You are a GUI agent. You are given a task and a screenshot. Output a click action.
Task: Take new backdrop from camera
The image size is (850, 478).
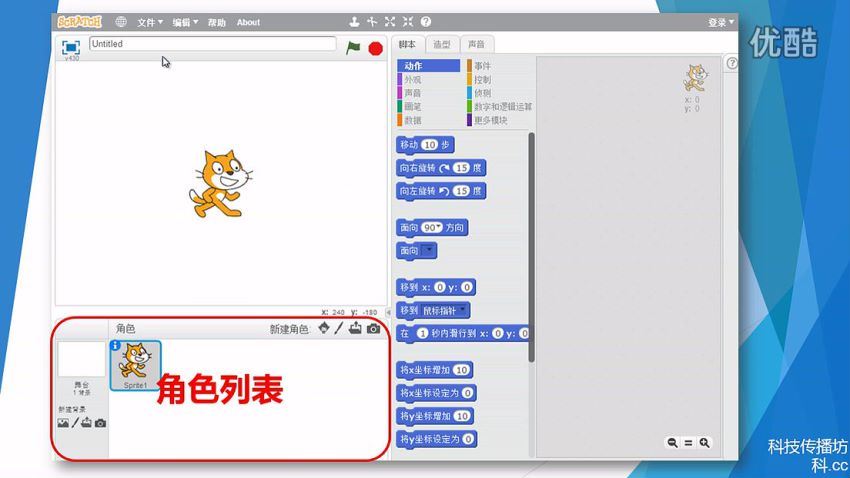coord(100,423)
